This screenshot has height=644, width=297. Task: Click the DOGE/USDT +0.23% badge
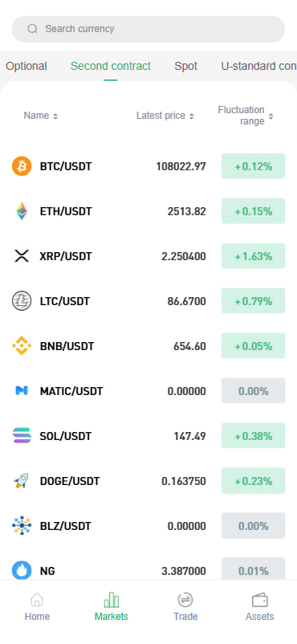point(253,480)
